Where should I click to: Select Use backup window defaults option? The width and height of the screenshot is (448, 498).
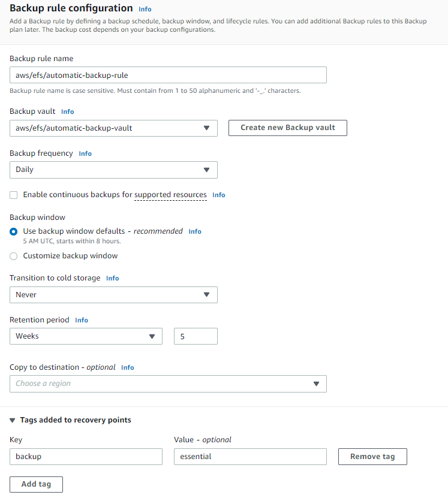tap(13, 231)
